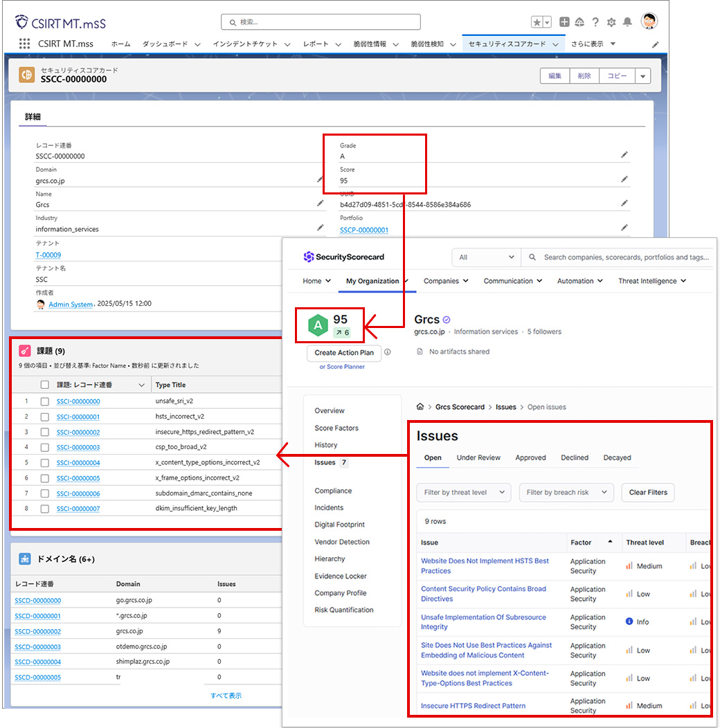The image size is (720, 728).
Task: Edit the Industry field pencil icon
Action: tap(320, 228)
